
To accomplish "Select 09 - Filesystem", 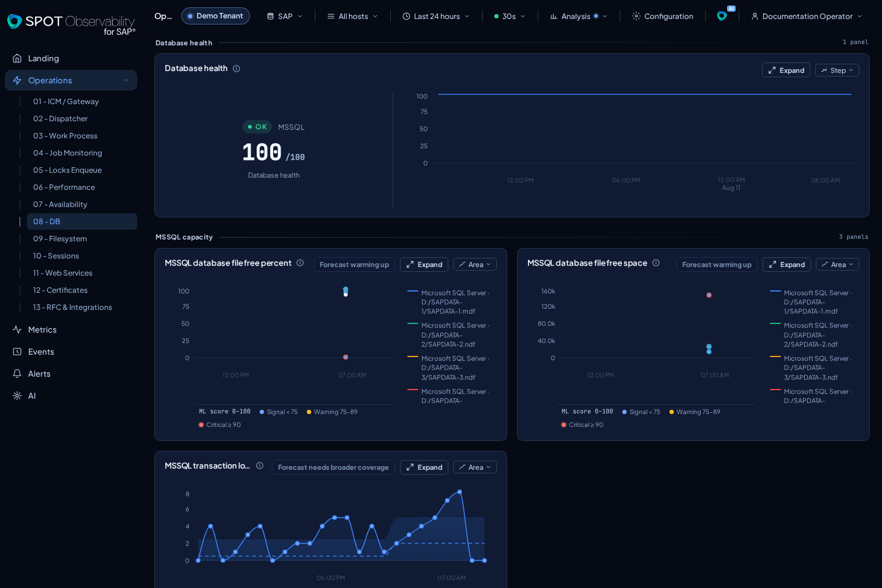I will [81, 239].
